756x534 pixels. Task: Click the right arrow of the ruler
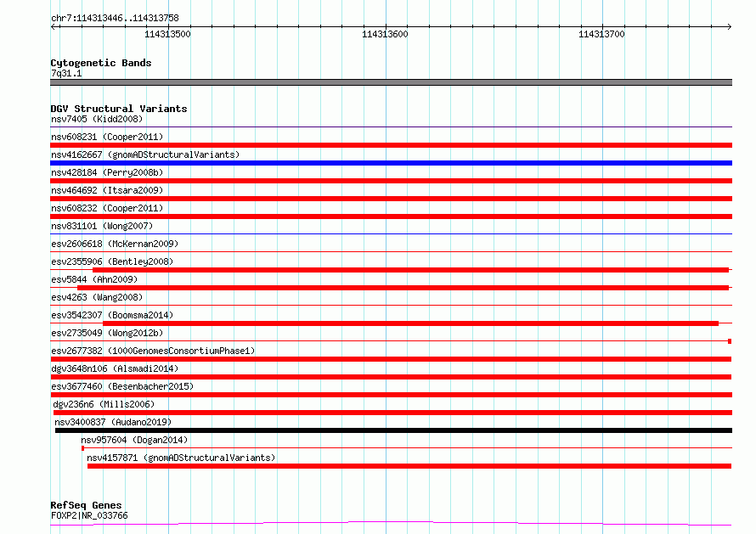tap(730, 26)
